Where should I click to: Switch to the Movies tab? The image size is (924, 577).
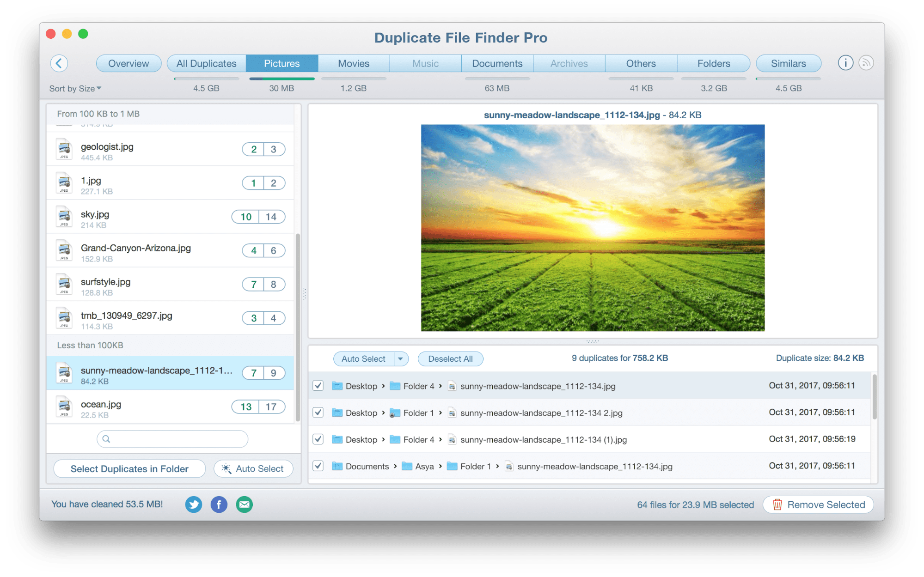(x=352, y=63)
